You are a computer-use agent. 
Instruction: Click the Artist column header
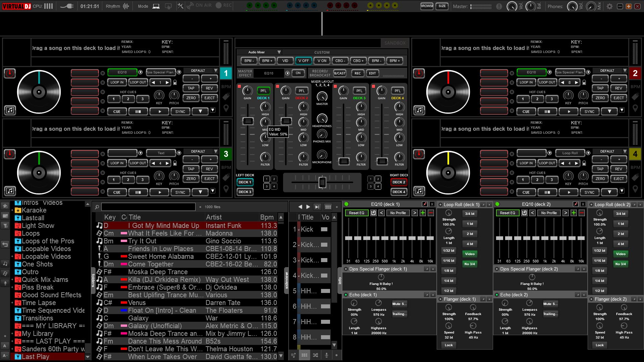point(214,217)
